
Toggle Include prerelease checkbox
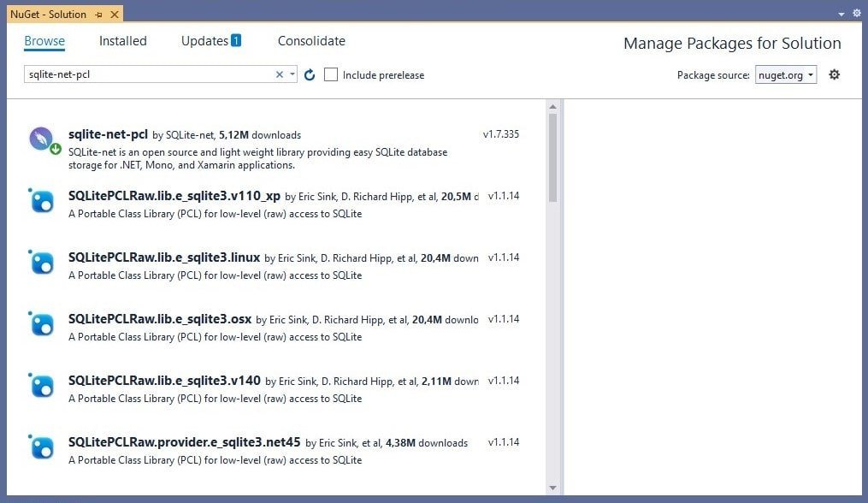(330, 74)
